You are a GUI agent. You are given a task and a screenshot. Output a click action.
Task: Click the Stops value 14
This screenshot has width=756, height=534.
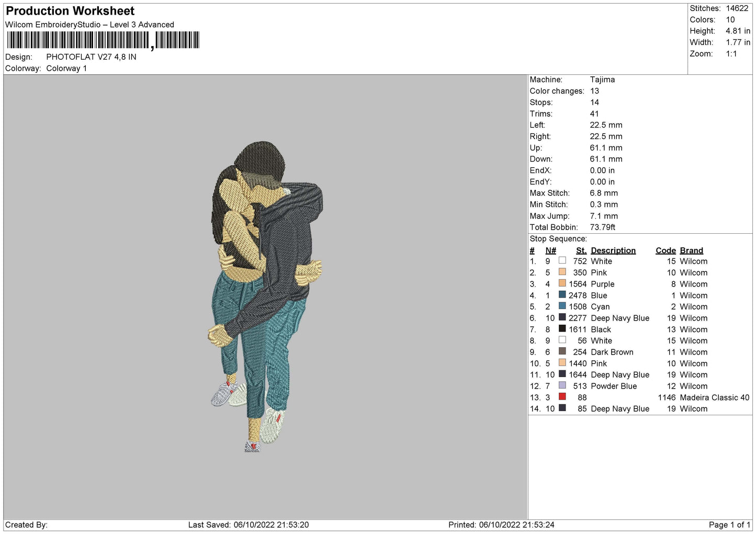pos(594,103)
